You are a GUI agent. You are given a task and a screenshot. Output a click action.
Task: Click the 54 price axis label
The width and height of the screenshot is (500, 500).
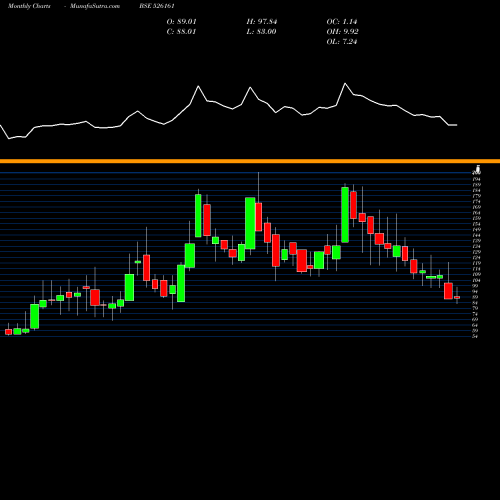coord(475,336)
